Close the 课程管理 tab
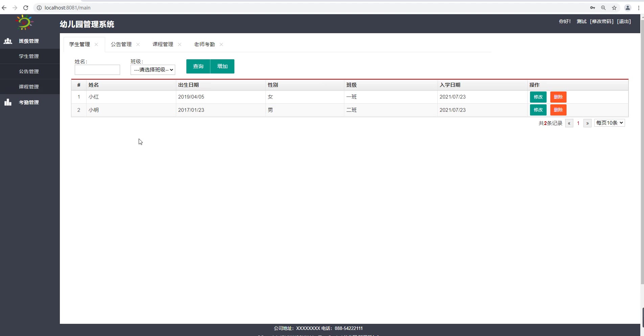This screenshot has height=336, width=644. pos(180,44)
